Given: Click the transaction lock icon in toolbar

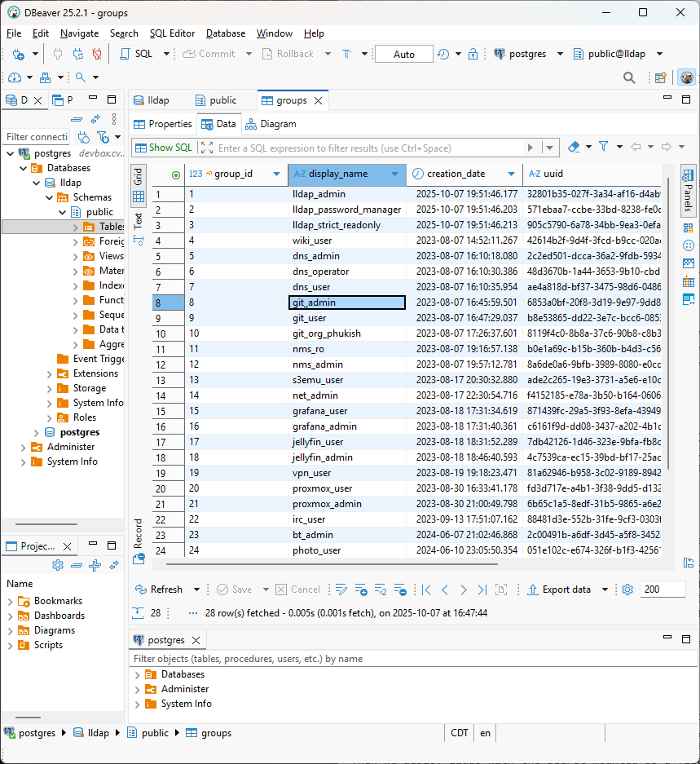Looking at the screenshot, I should pos(473,54).
